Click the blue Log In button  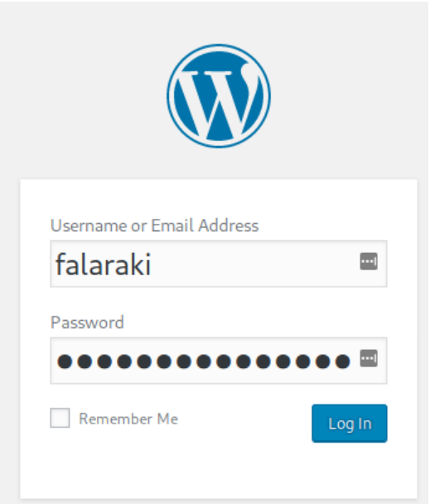350,424
